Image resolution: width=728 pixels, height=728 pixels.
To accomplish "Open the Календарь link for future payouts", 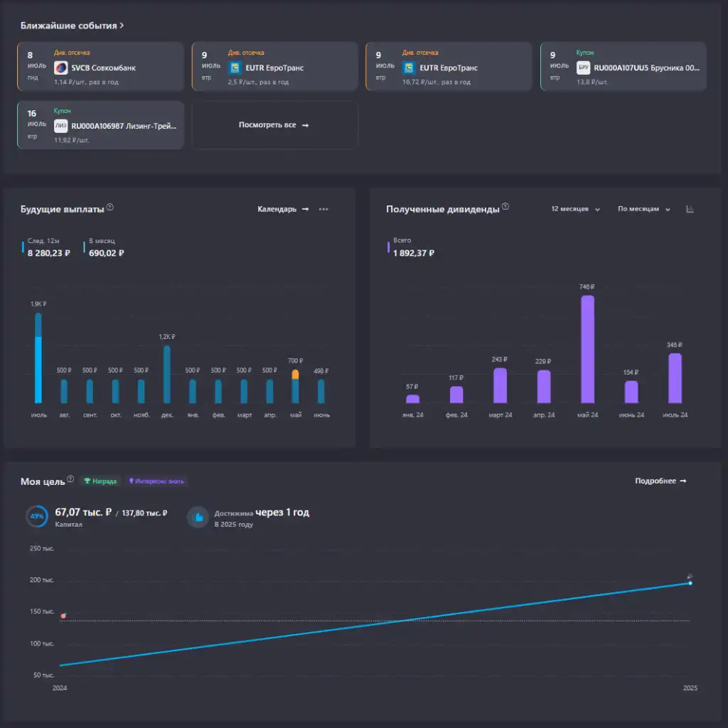I will pos(283,209).
